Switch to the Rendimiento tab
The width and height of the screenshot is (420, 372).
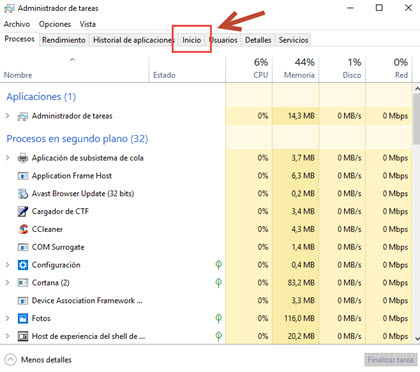pos(64,40)
